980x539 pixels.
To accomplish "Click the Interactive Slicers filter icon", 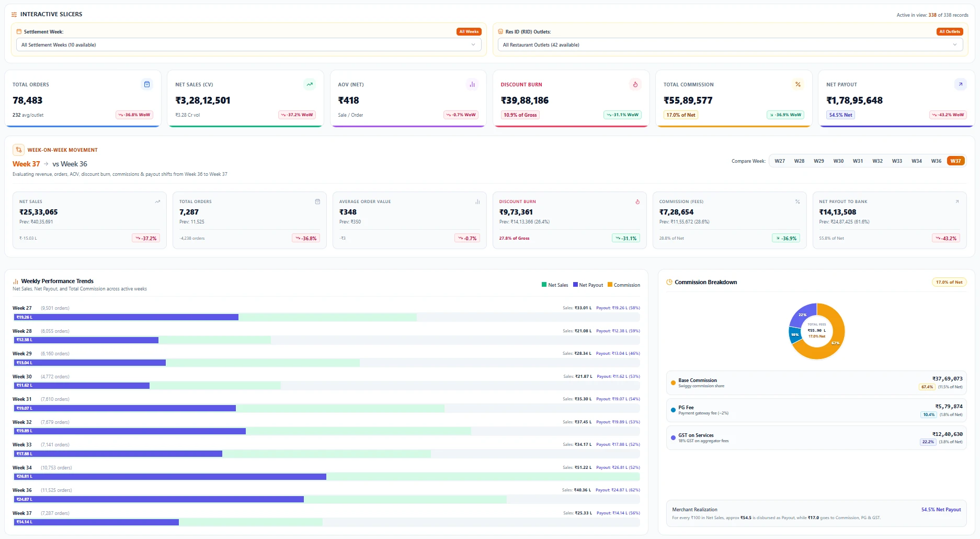I will (x=14, y=15).
